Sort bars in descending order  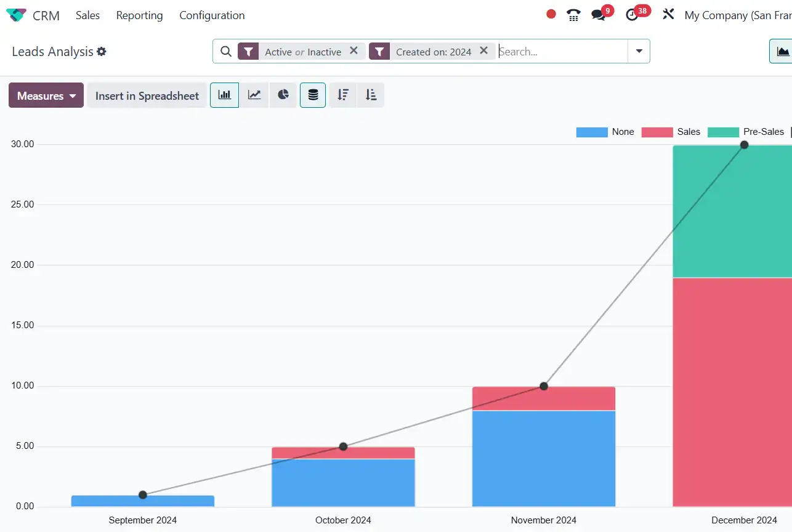pos(343,95)
